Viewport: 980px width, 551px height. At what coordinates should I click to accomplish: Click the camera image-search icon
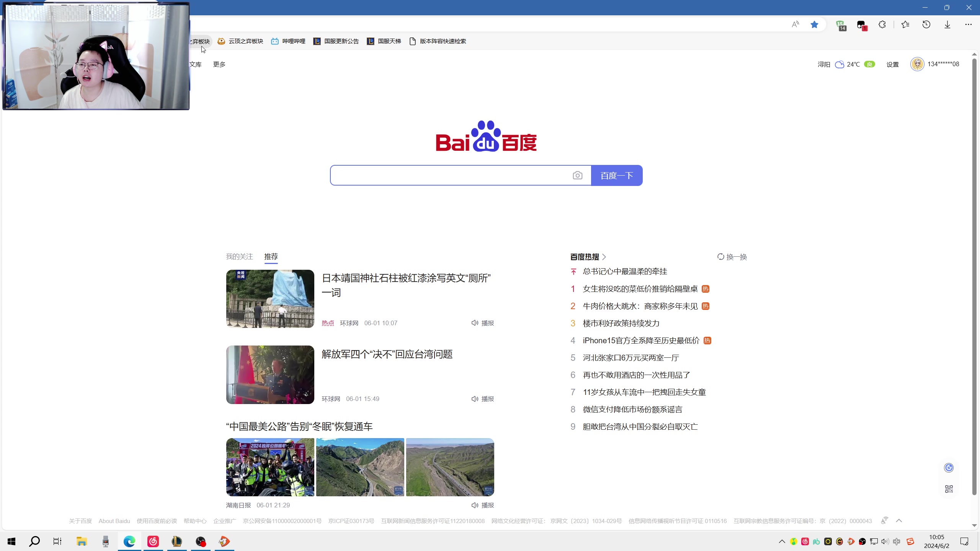coord(577,175)
